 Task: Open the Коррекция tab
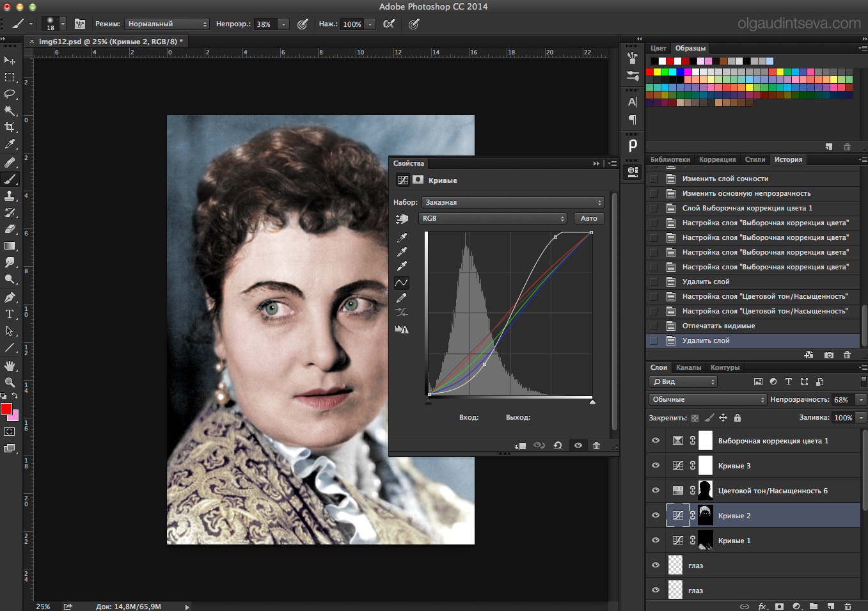pyautogui.click(x=717, y=159)
